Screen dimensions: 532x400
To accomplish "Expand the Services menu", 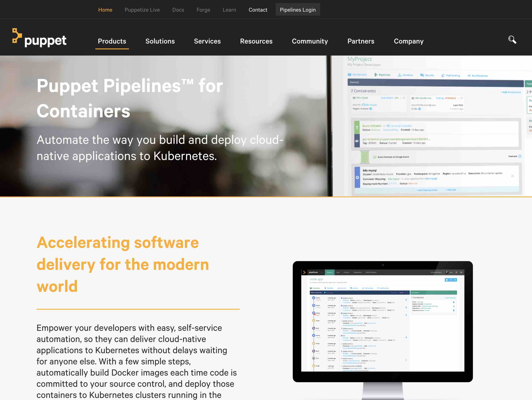I will coord(207,41).
